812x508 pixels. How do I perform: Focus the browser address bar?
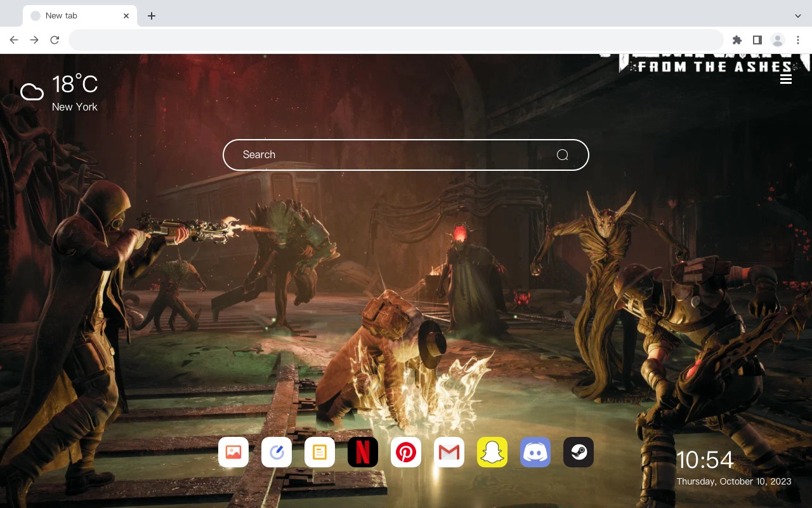(396, 40)
